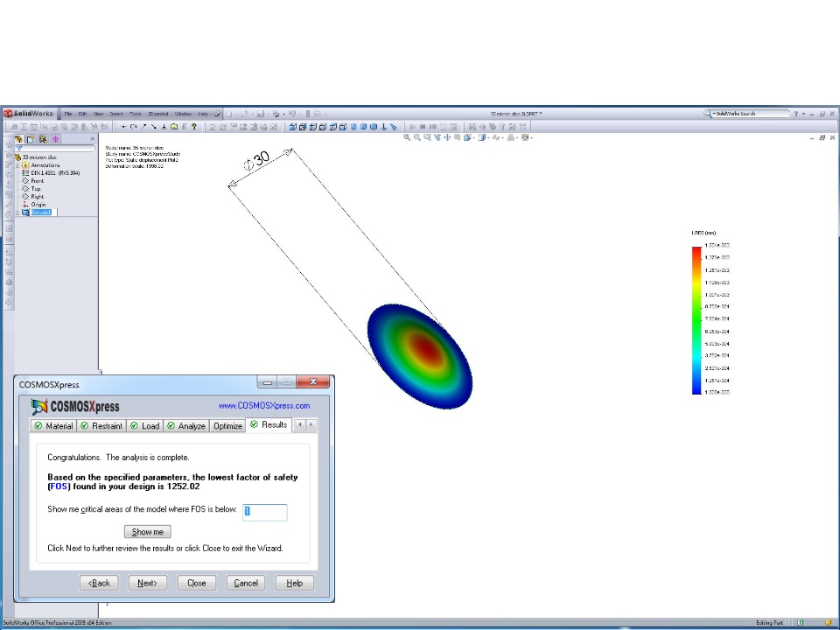840x630 pixels.
Task: Click the Zoom to Fit icon
Action: pos(407,137)
